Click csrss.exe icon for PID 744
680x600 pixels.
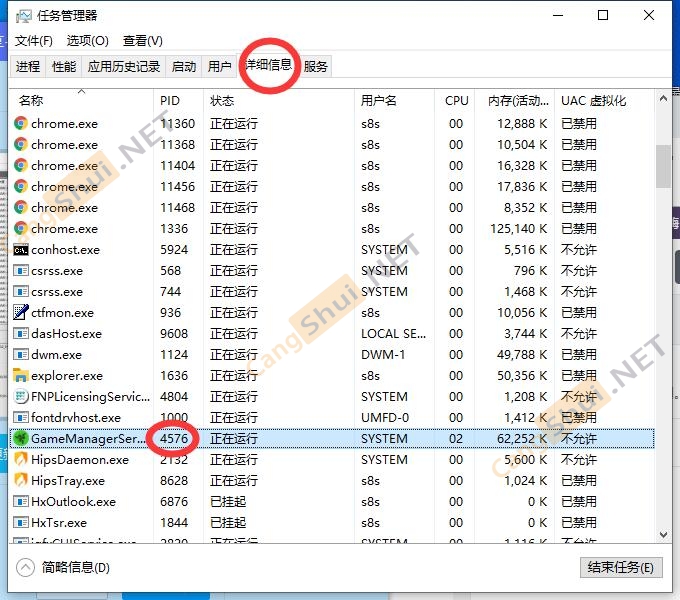[x=21, y=291]
